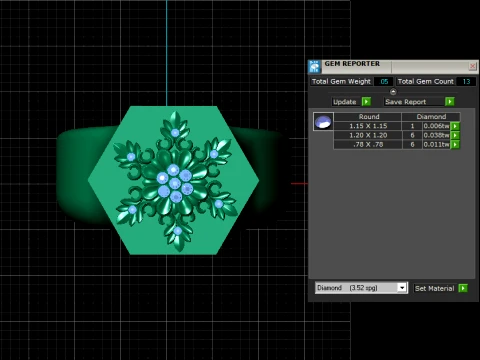480x360 pixels.
Task: Select the round gem thumbnail
Action: coord(323,122)
